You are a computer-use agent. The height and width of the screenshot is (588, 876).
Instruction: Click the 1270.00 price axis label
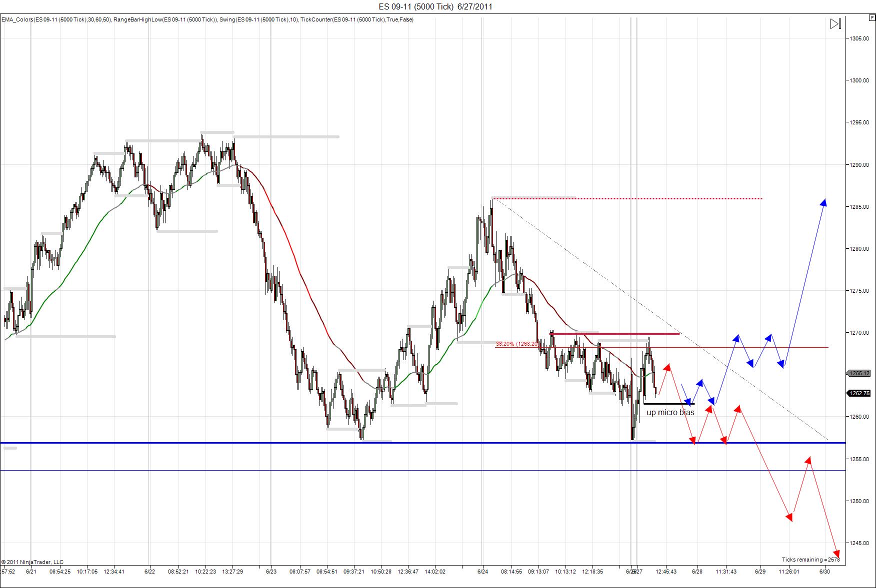tap(859, 333)
